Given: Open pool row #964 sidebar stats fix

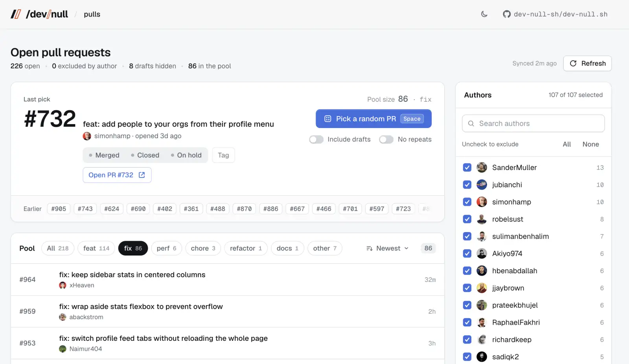Looking at the screenshot, I should click(228, 280).
